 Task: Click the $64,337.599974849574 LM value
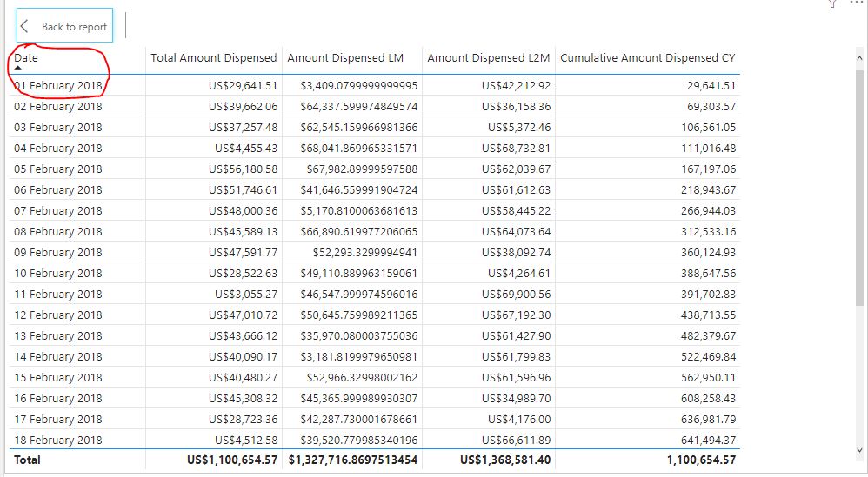coord(359,106)
